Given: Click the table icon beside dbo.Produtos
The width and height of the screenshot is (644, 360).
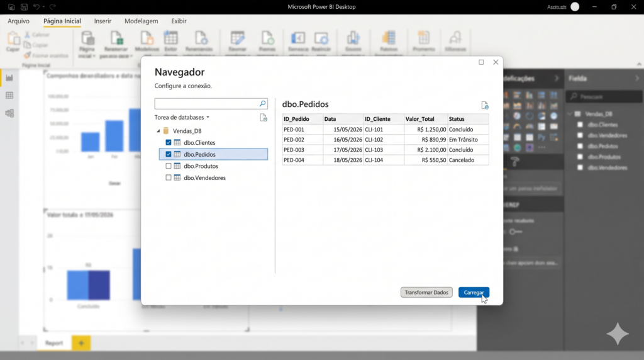Looking at the screenshot, I should pos(177,166).
